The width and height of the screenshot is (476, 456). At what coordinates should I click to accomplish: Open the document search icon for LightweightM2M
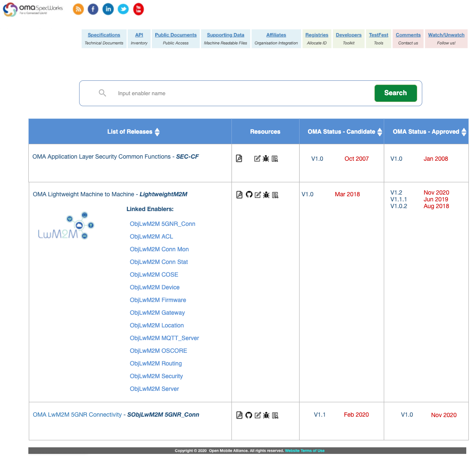[239, 195]
